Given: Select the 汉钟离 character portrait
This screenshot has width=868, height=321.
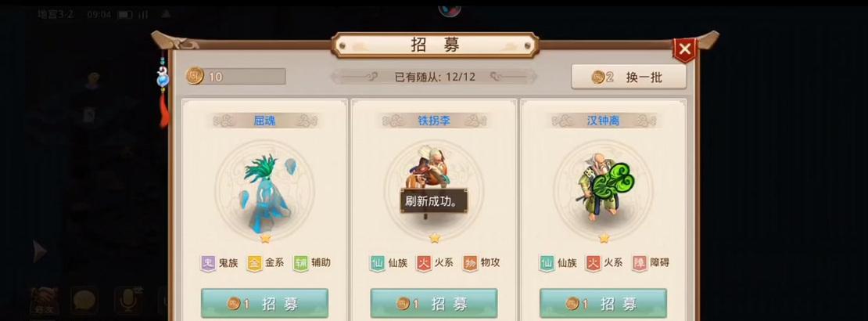Looking at the screenshot, I should point(604,191).
